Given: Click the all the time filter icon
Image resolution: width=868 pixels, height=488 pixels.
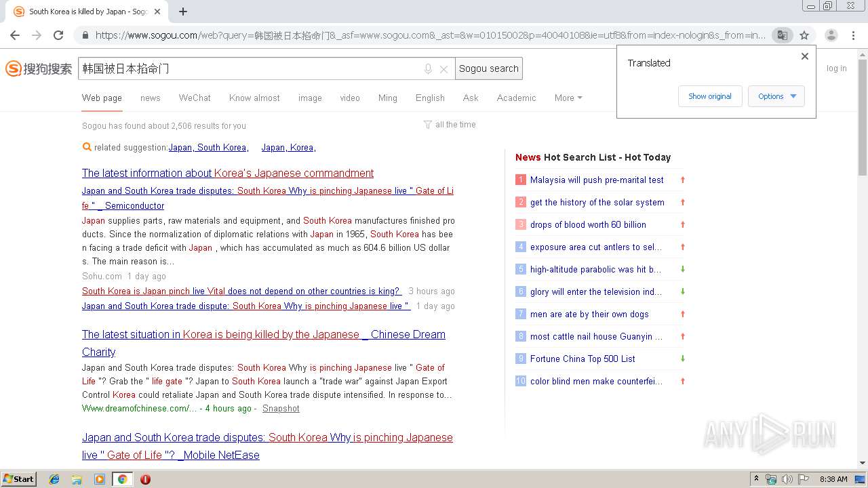Looking at the screenshot, I should pyautogui.click(x=428, y=125).
